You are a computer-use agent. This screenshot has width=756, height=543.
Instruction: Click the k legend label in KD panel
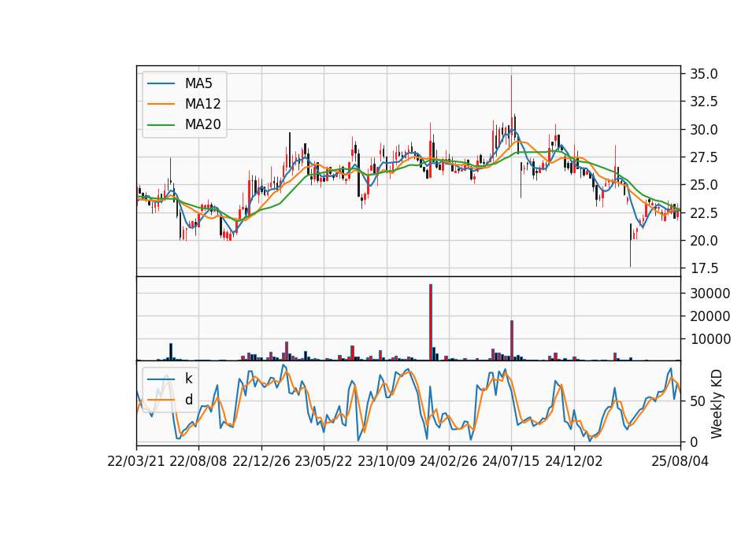coord(188,379)
